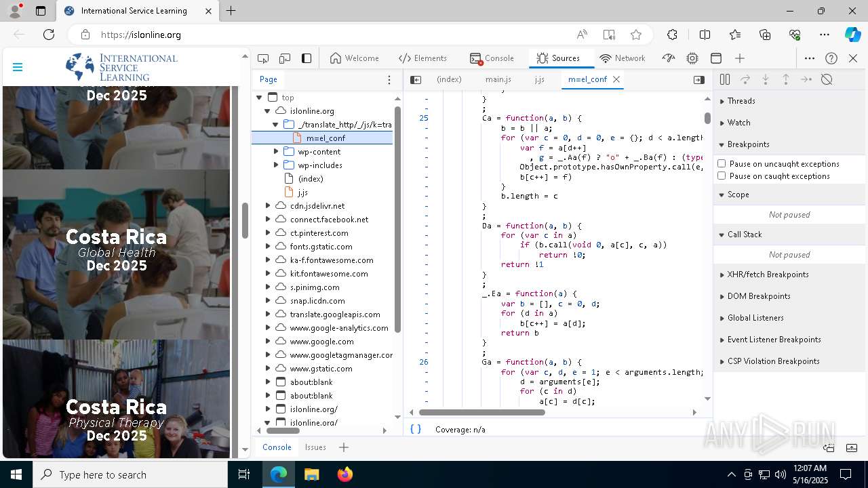Open DevTools help icon
868x488 pixels.
831,58
